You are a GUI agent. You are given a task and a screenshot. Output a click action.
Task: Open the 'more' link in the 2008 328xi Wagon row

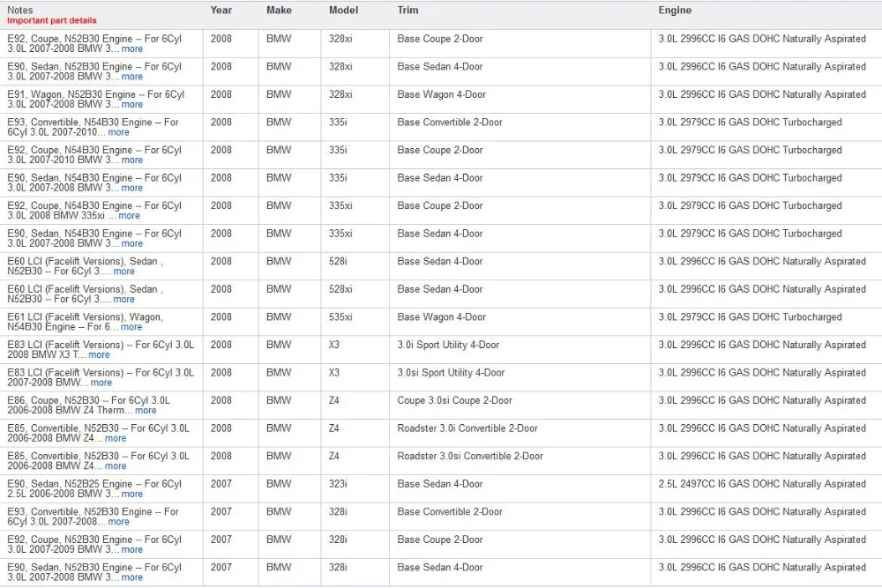(132, 105)
